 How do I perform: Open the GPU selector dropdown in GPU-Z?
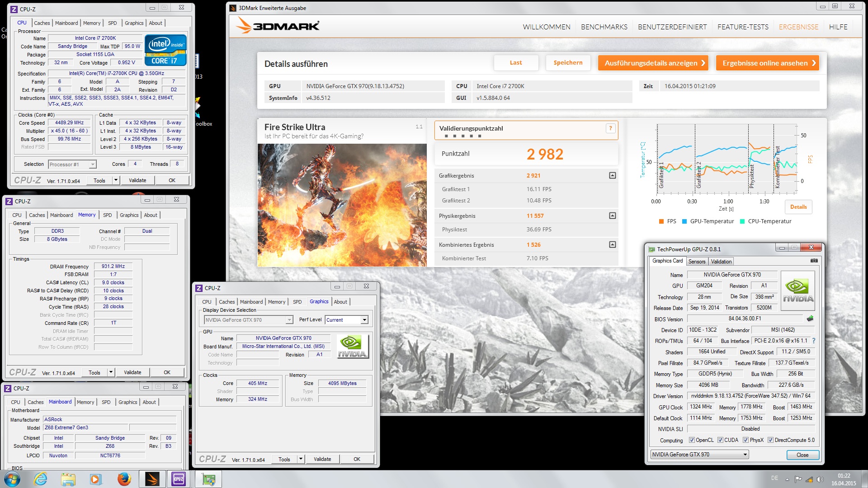pyautogui.click(x=699, y=455)
